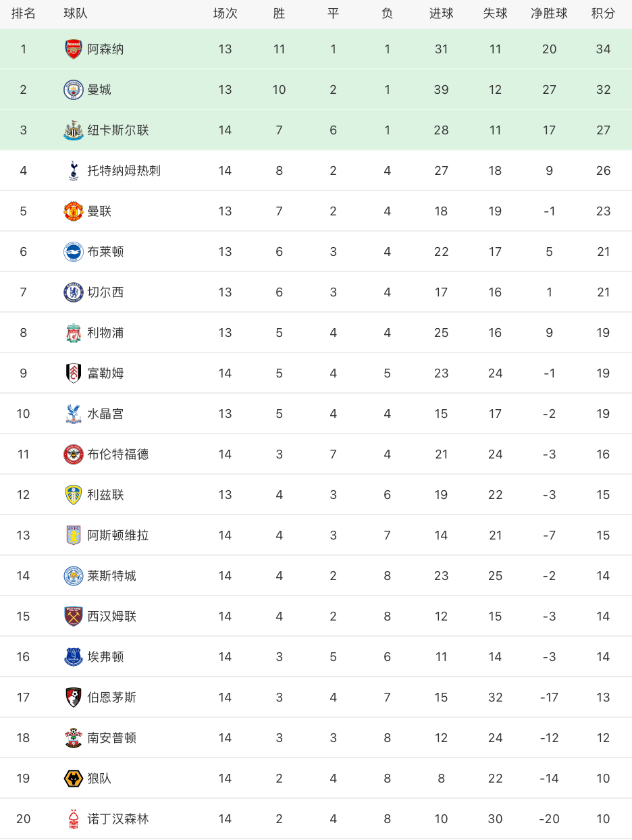This screenshot has height=840, width=632.
Task: Click team name 阿斯顿维拉
Action: click(118, 535)
